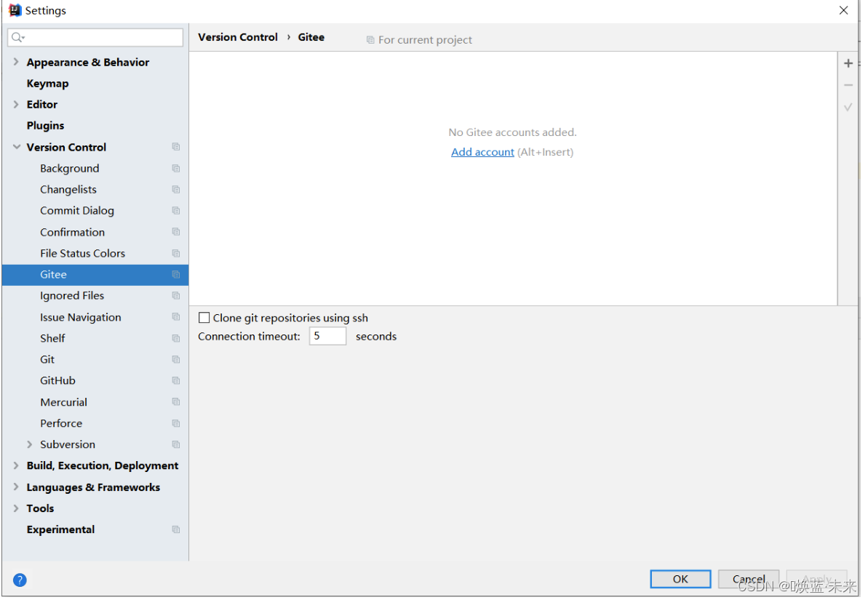Select Background under Version Control

point(70,168)
